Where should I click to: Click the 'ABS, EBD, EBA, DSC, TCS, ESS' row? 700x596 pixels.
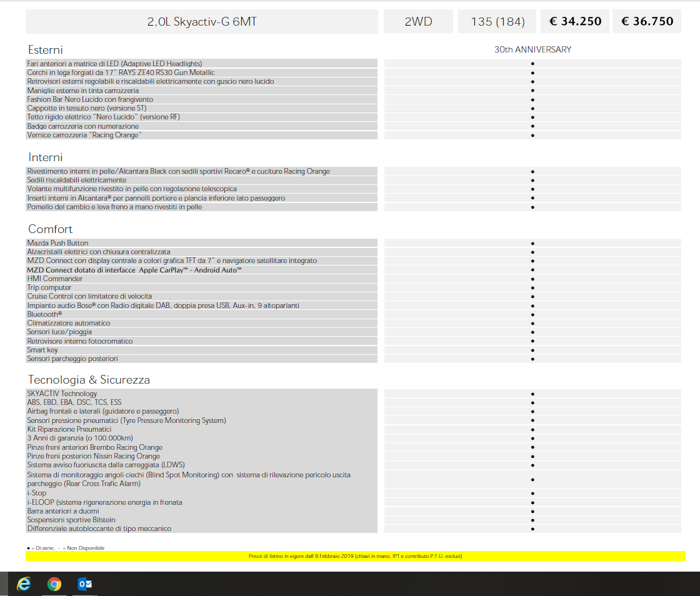tap(201, 402)
